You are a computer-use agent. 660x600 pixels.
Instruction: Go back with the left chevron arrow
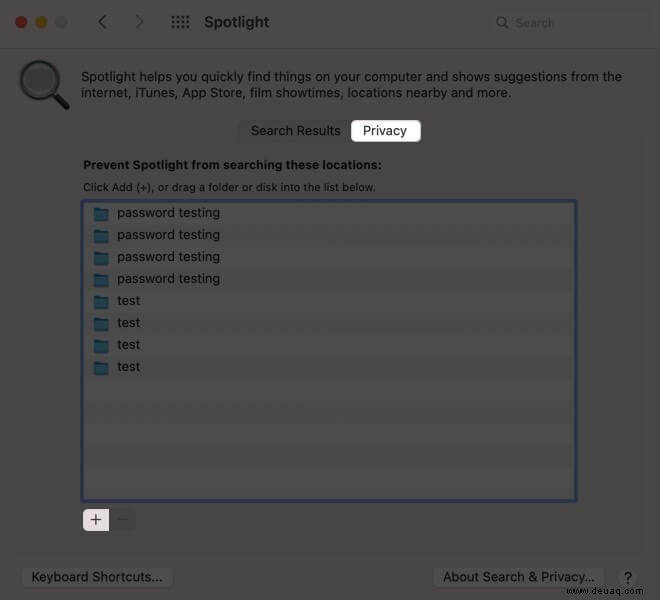click(x=102, y=22)
